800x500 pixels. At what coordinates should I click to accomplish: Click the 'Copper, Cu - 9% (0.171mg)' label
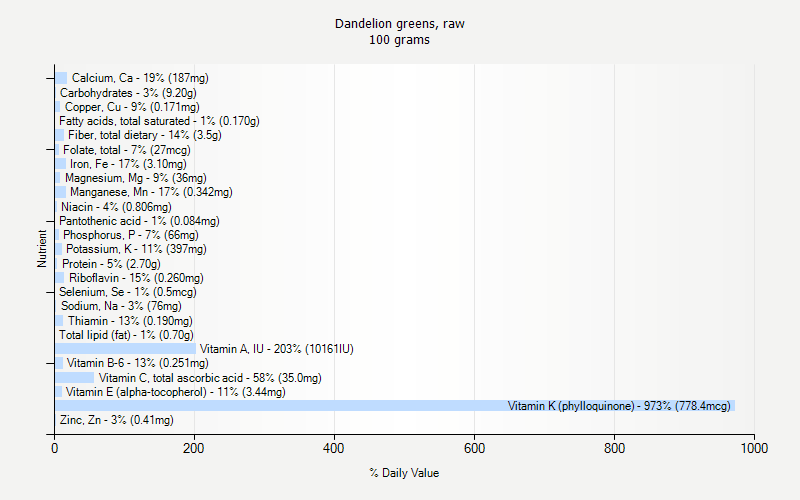[x=132, y=107]
